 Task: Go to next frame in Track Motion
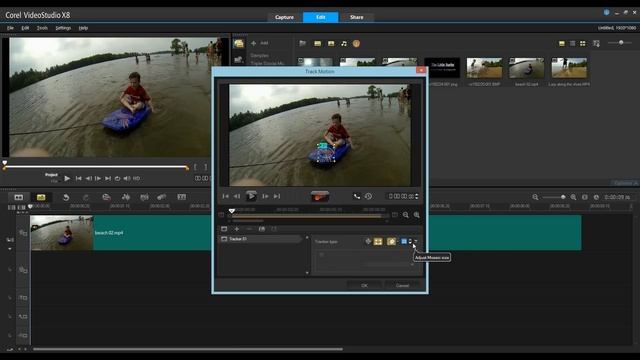(x=265, y=196)
